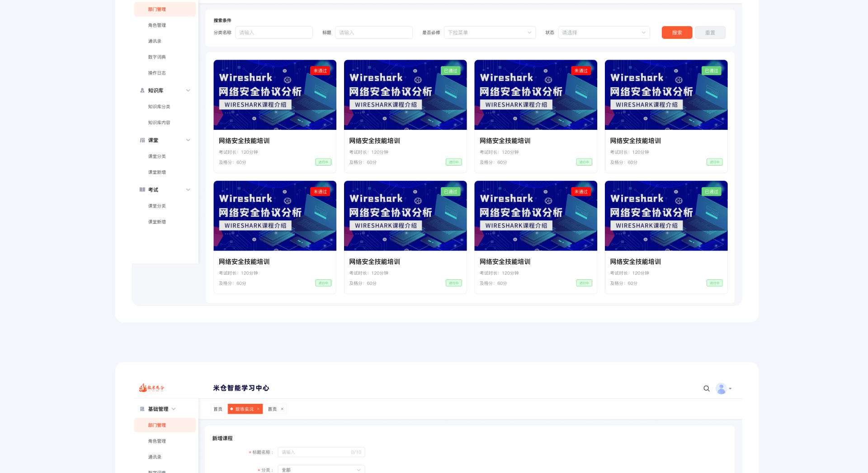Click the 搜索条件 heading text

222,20
